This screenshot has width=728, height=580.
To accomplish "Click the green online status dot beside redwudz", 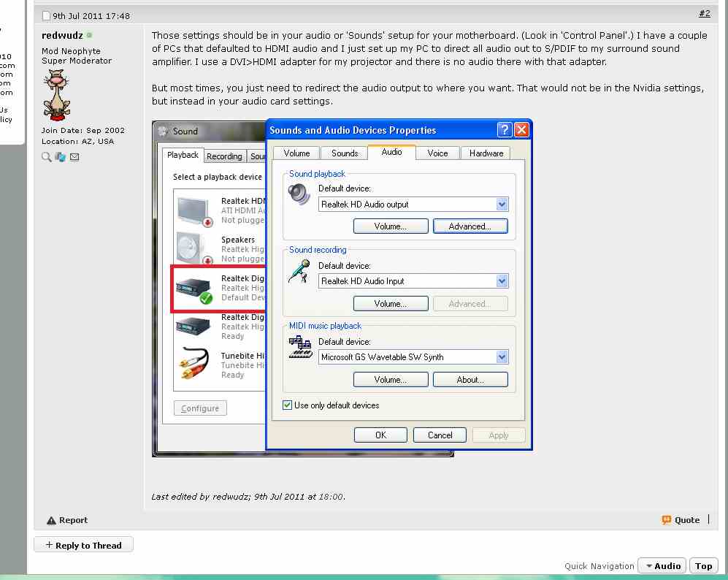I will pyautogui.click(x=89, y=35).
